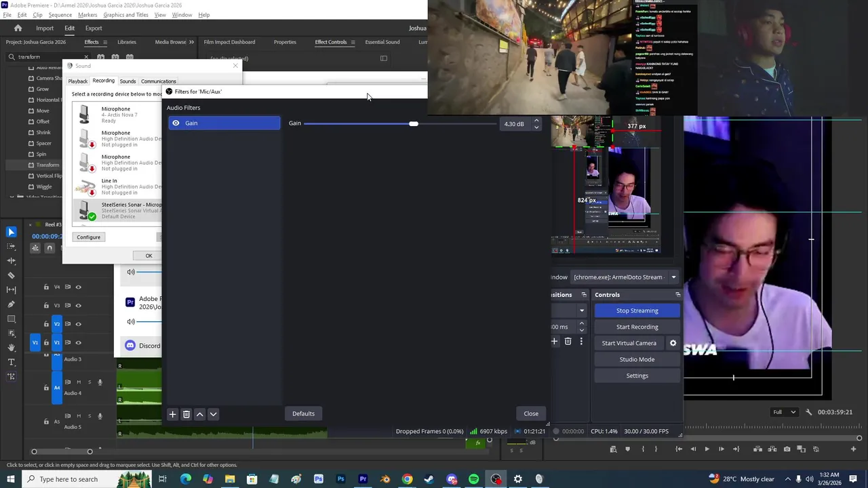Expand the Media Browser overflow chevron
Viewport: 868px width, 488px height.
(191, 42)
